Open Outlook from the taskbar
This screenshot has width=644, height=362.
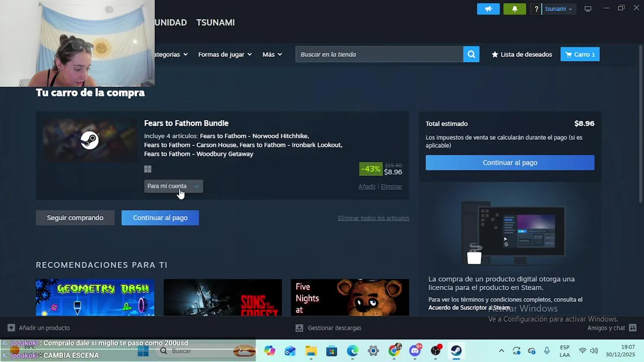(x=290, y=351)
